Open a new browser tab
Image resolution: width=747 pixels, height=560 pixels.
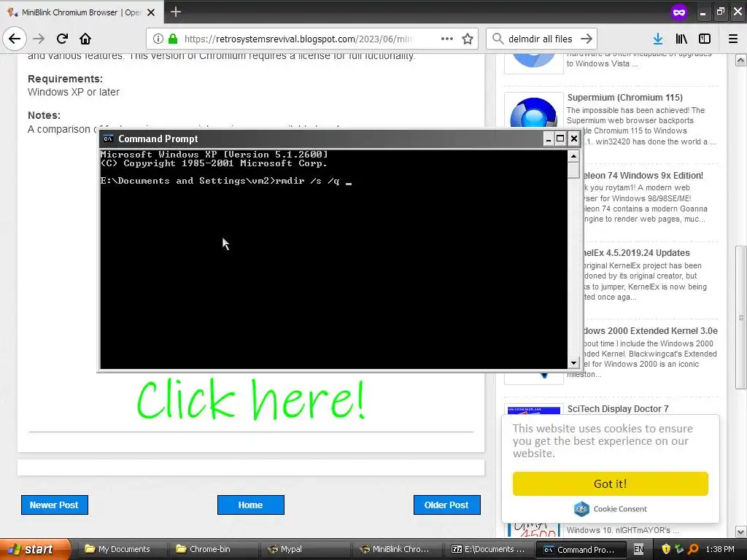[176, 12]
